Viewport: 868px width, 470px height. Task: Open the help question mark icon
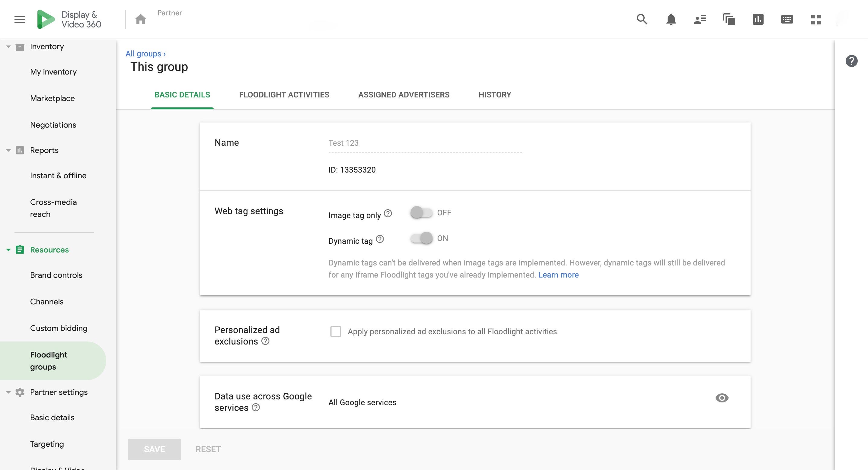851,60
